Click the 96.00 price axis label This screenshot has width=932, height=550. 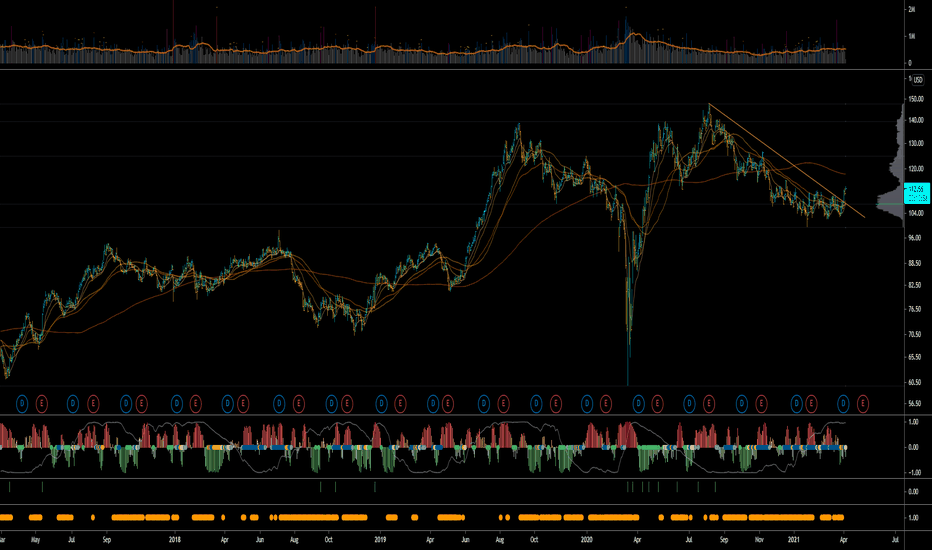click(915, 238)
